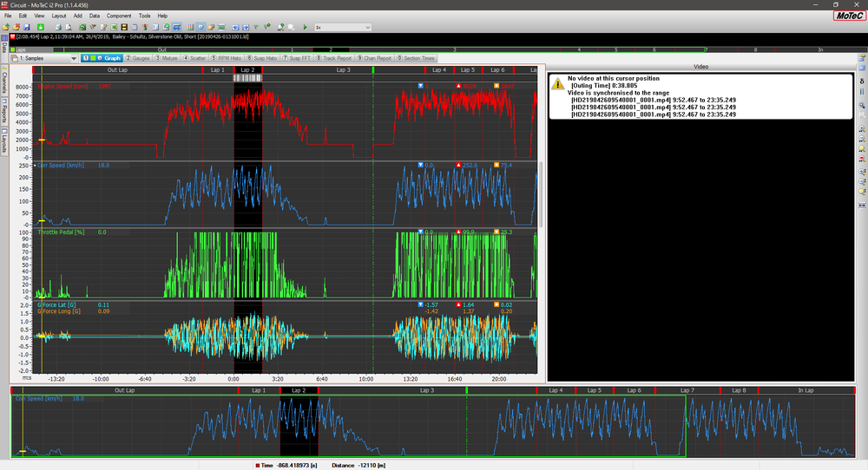This screenshot has width=868, height=470.
Task: Open the Tools menu
Action: coord(144,16)
